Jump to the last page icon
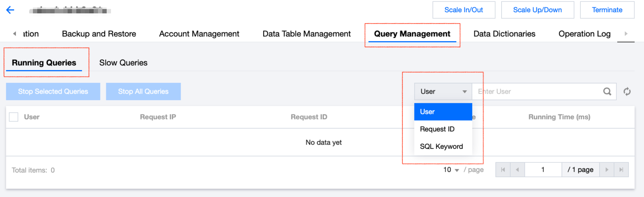 point(621,170)
